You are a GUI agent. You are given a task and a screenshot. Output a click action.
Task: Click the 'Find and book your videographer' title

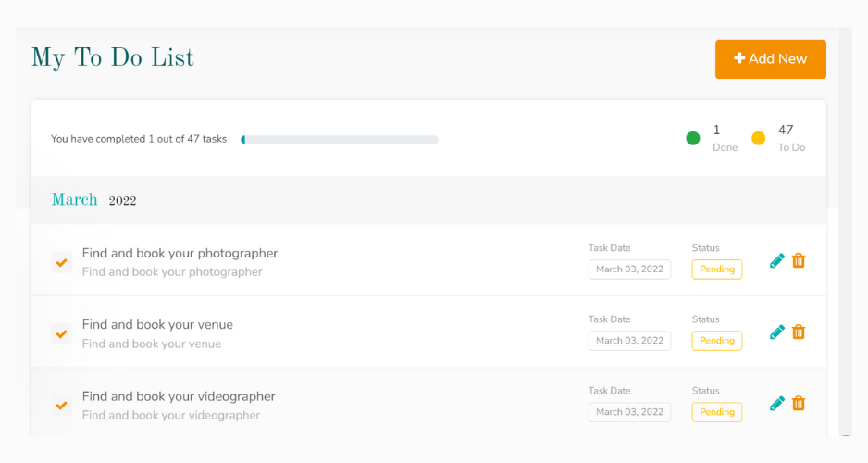point(179,396)
